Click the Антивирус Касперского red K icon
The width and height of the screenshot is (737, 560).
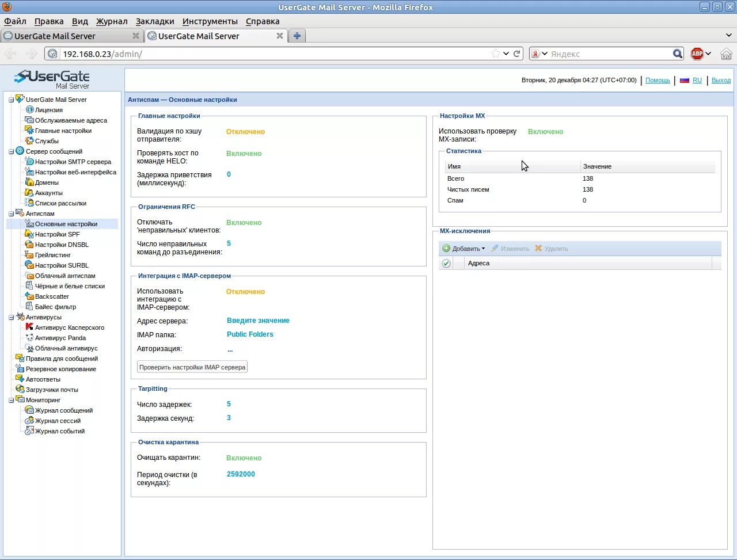(29, 327)
